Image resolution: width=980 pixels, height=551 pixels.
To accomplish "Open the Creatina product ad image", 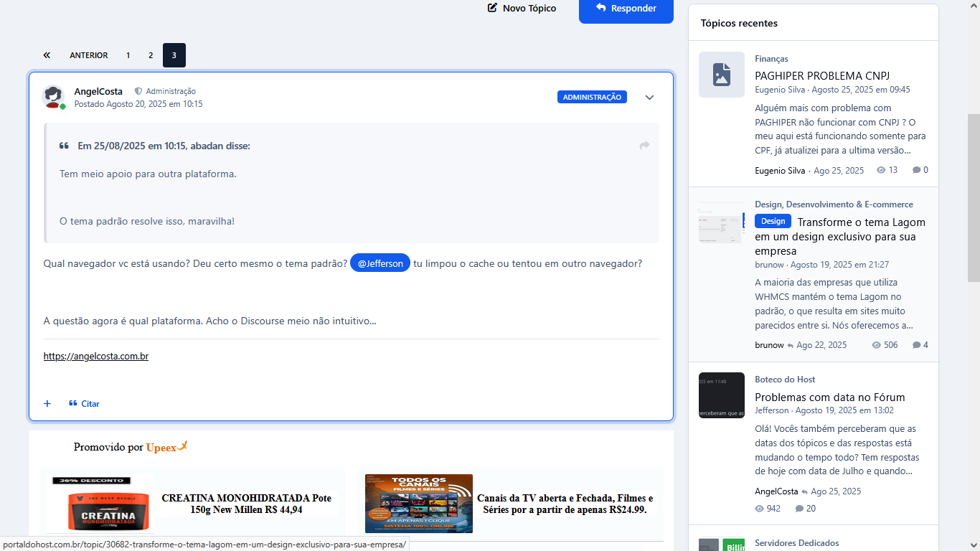I will pyautogui.click(x=100, y=503).
